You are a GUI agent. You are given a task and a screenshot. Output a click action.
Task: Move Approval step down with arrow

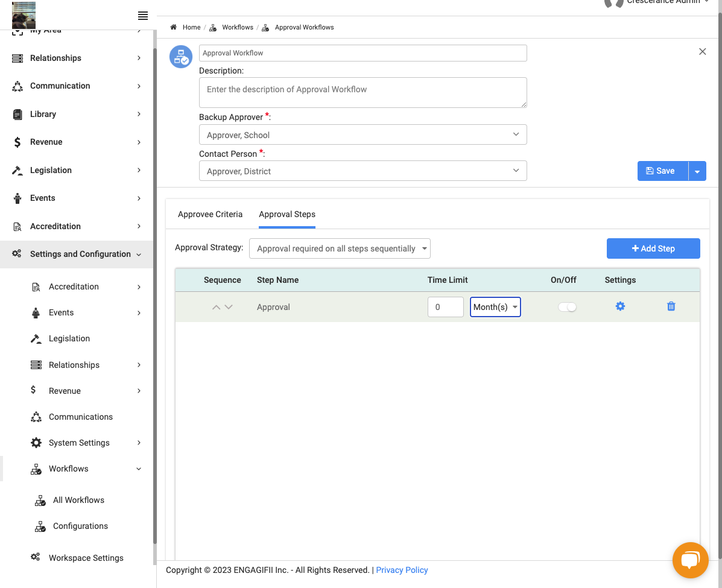229,307
